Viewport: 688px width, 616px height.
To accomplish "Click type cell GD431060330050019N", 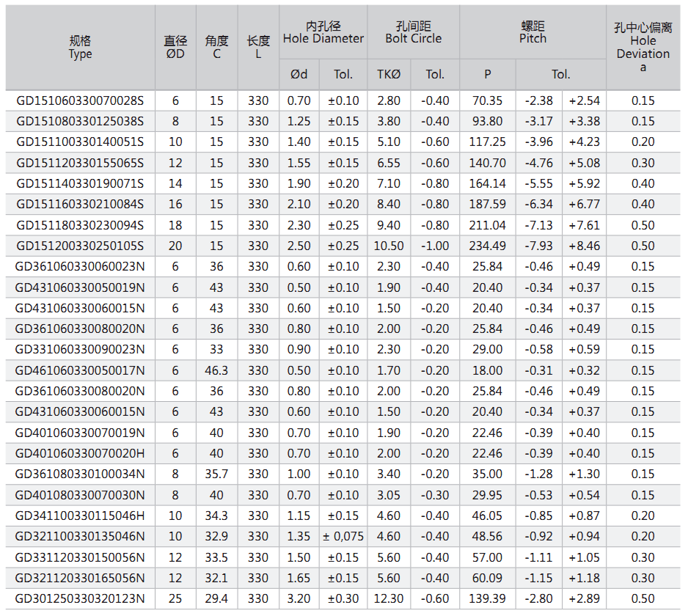I will point(80,287).
